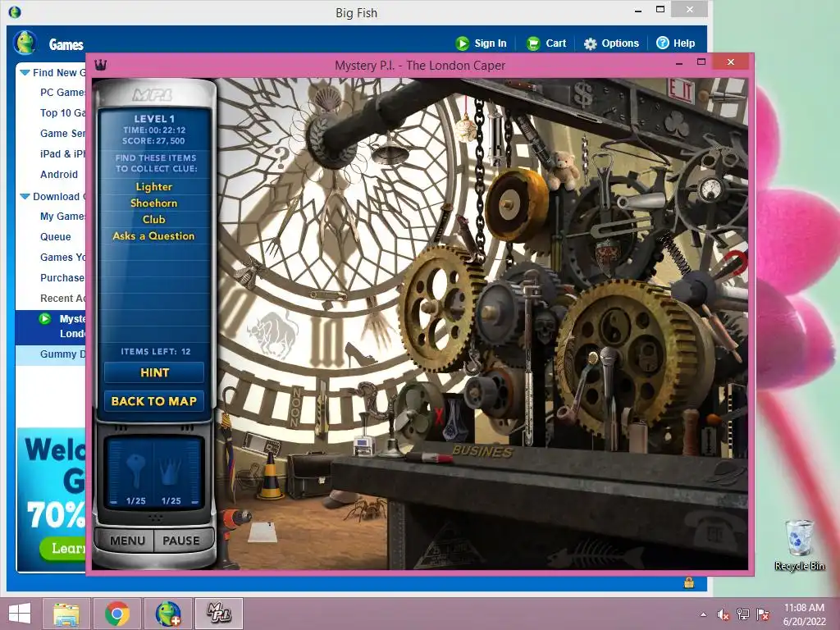840x630 pixels.
Task: Click the skull between the gears
Action: (x=545, y=324)
